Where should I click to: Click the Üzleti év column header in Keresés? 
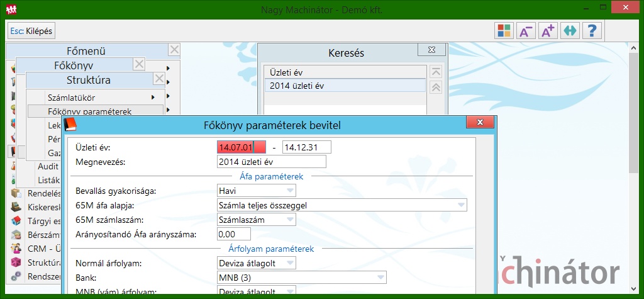pos(345,72)
